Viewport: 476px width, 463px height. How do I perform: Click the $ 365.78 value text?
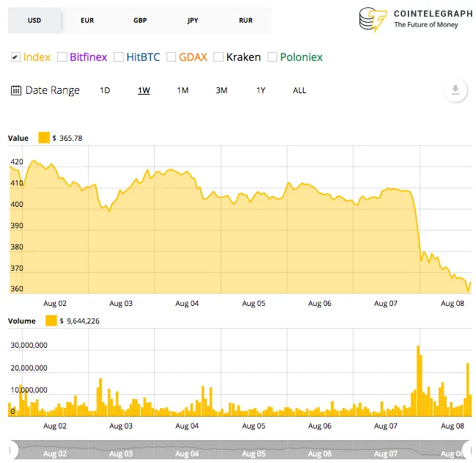[67, 138]
